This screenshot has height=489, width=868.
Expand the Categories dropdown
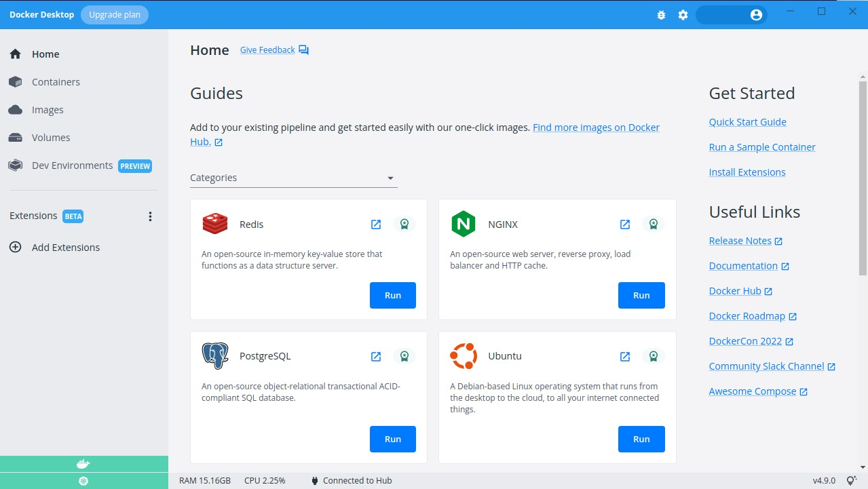click(293, 178)
